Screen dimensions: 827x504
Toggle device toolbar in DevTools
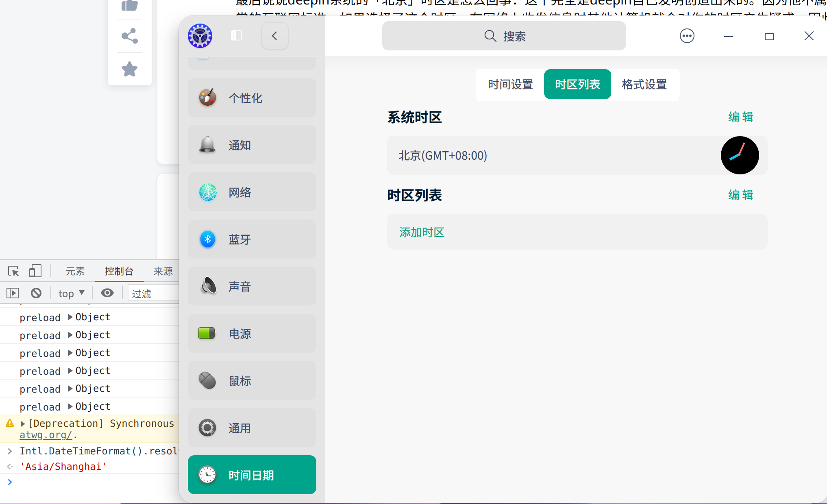[x=35, y=271]
